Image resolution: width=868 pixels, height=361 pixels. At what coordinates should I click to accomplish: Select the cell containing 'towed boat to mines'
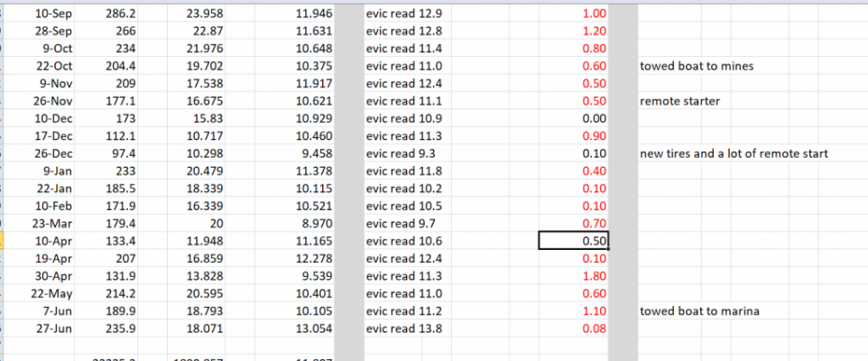(x=697, y=67)
